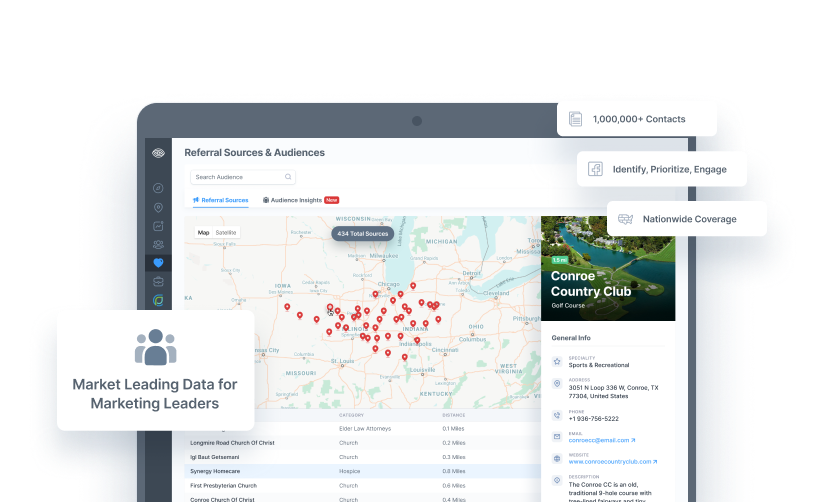Screen dimensions: 830x502
Task: Select the First Presbyterian Church row
Action: pos(363,486)
